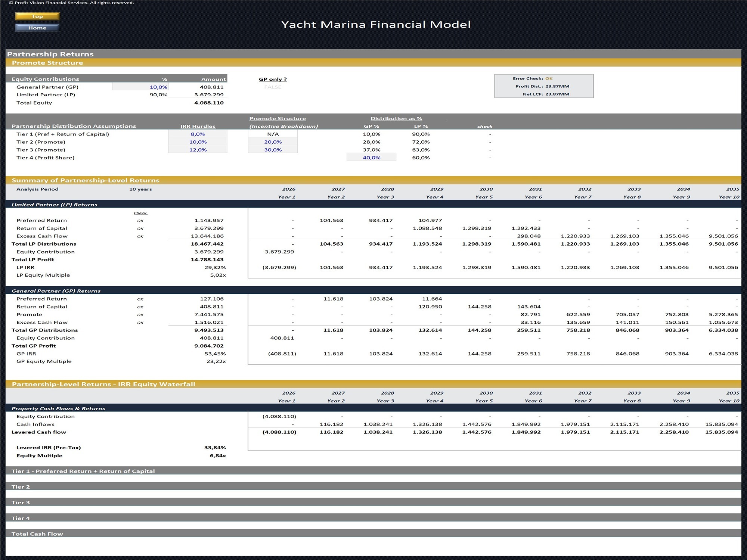Viewport: 747px width, 560px height.
Task: Select the Tier 3 IRR hurdle 12,0% cell
Action: pyautogui.click(x=198, y=149)
